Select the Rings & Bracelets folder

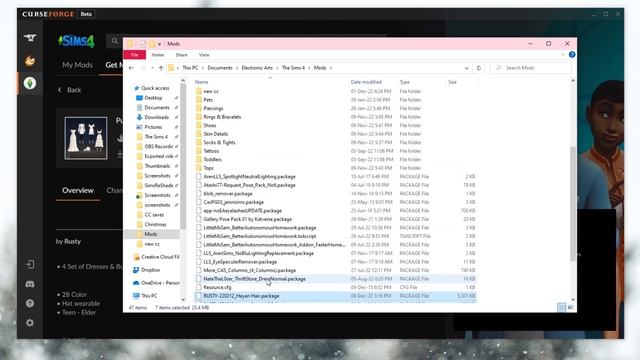(x=222, y=117)
